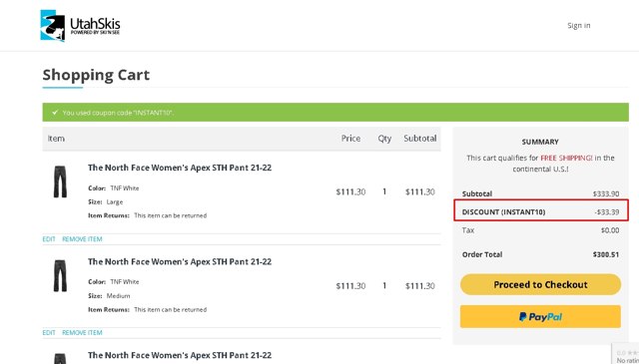Click the quantity of the Large pant

384,191
